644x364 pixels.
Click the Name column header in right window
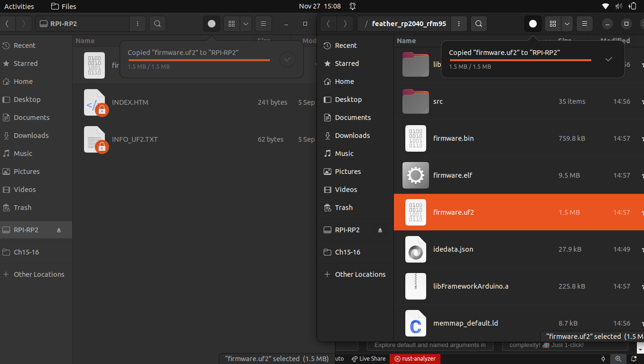(x=406, y=41)
